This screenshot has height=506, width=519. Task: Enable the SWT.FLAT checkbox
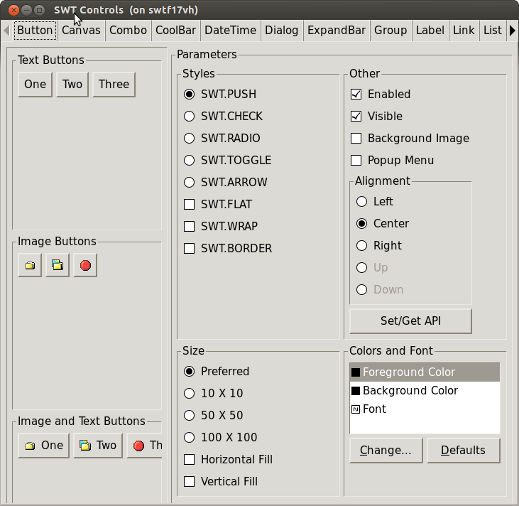(x=189, y=204)
